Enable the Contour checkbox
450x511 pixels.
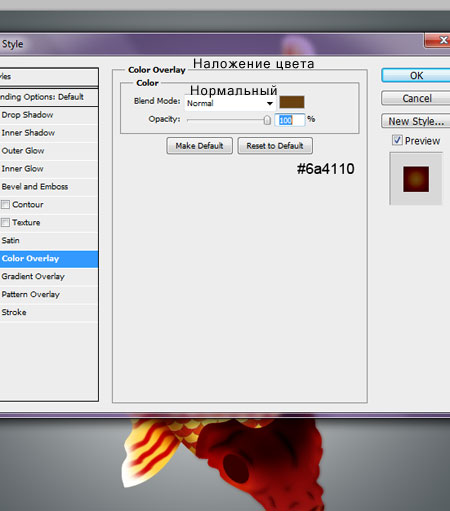coord(5,204)
